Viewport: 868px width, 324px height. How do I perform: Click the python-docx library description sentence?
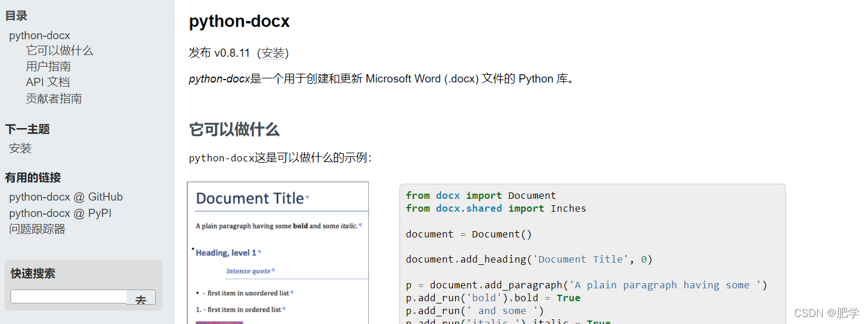click(382, 79)
